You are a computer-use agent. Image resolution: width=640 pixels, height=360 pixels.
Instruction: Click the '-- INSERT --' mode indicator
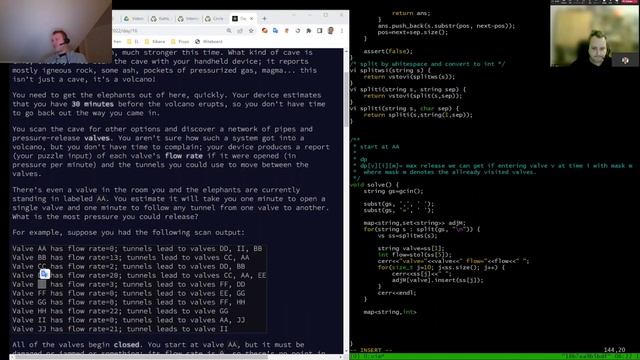(x=371, y=350)
